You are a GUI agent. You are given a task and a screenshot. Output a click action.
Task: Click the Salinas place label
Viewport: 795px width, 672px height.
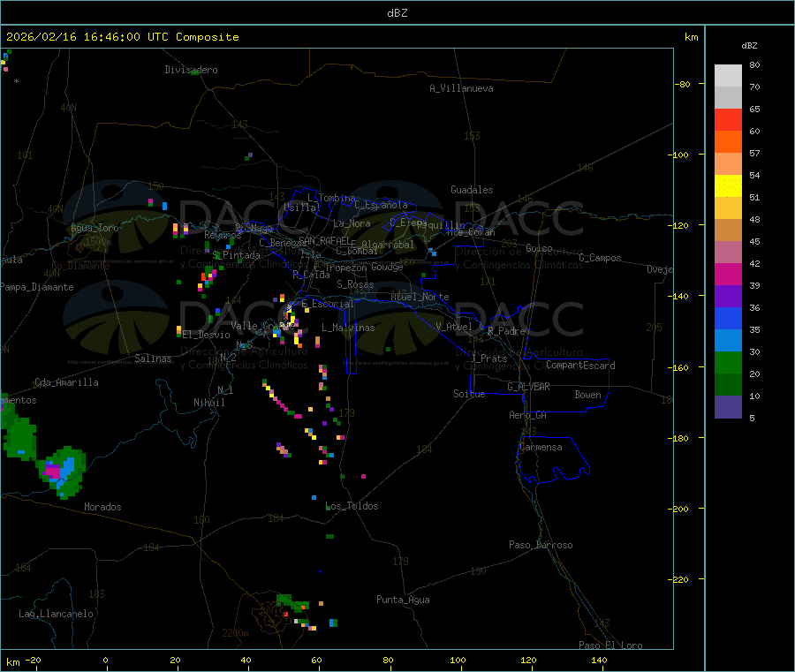(x=153, y=359)
